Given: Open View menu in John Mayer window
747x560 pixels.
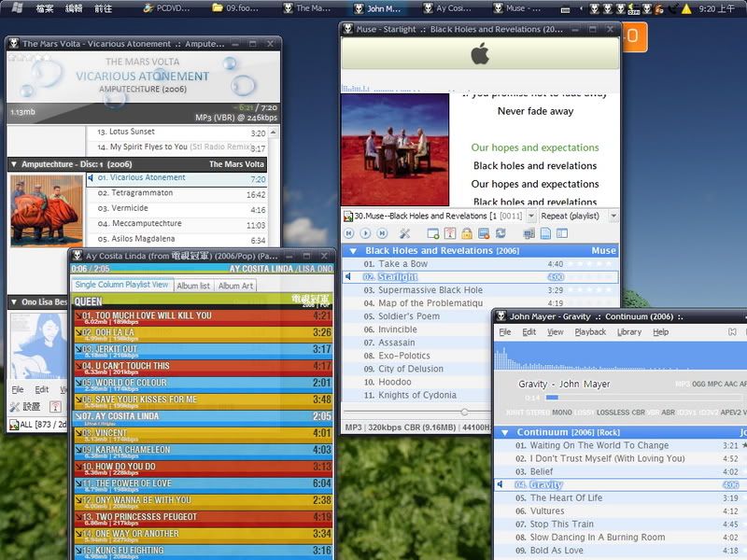Looking at the screenshot, I should coord(555,332).
